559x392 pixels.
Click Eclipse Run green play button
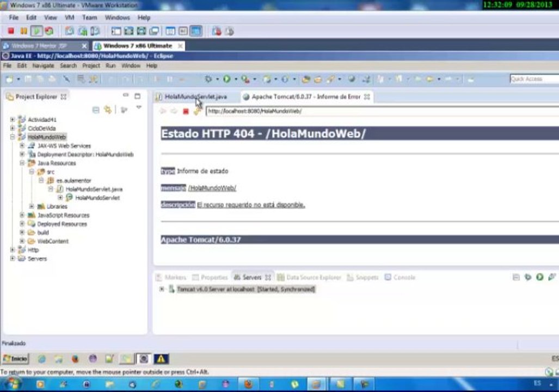226,79
